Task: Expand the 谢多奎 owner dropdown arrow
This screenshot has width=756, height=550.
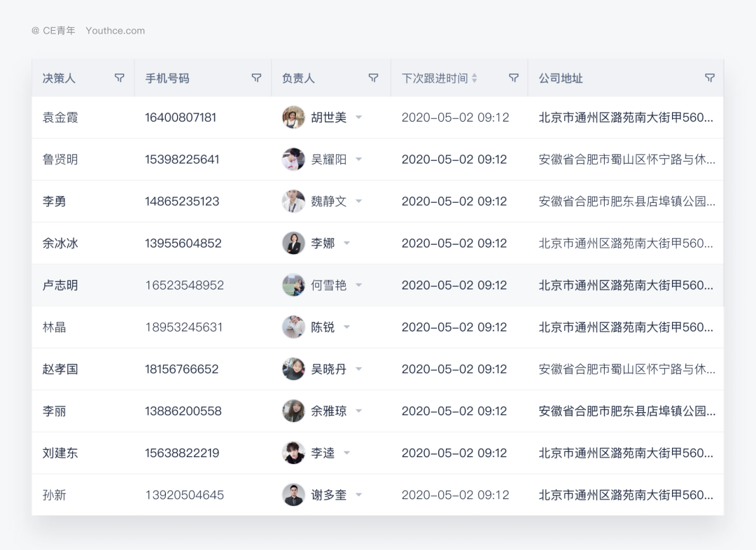Action: coord(358,495)
